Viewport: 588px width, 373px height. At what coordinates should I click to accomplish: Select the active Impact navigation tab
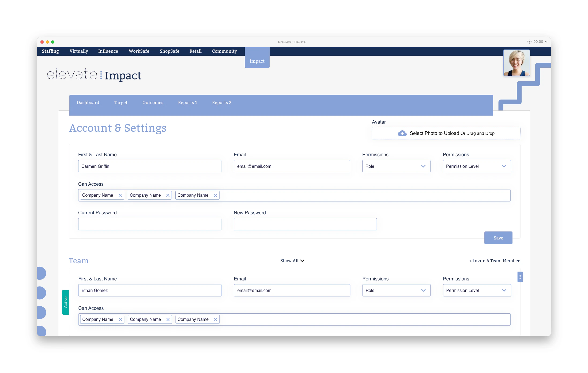[257, 58]
